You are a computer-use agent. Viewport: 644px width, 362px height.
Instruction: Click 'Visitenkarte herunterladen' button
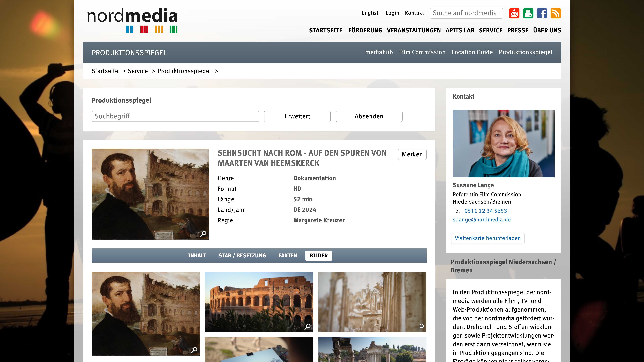pos(488,238)
